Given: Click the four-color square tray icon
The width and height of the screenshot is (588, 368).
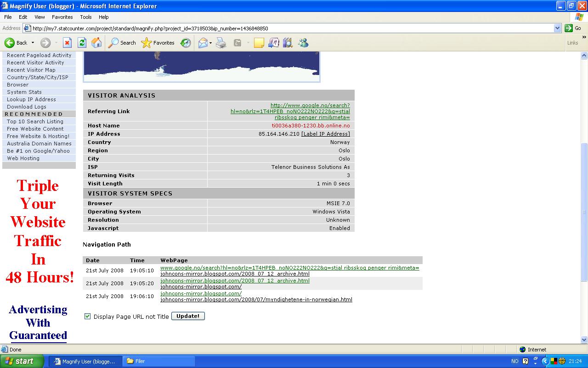Looking at the screenshot, I should pos(554,361).
